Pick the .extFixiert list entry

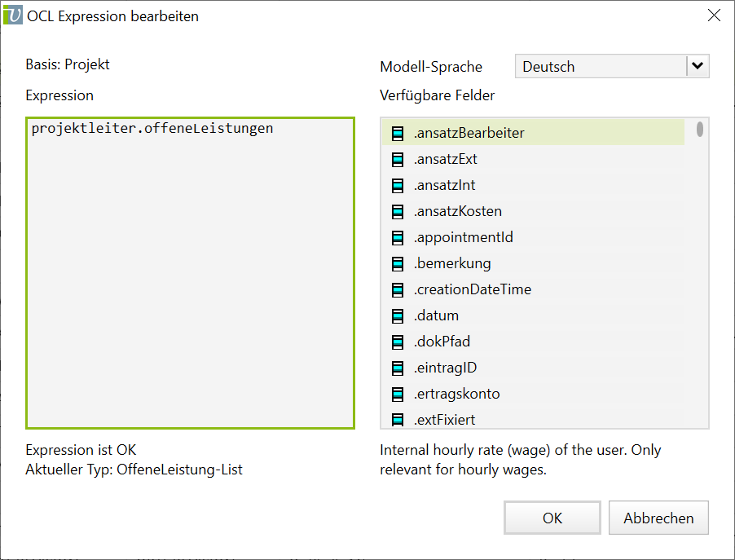[x=444, y=420]
